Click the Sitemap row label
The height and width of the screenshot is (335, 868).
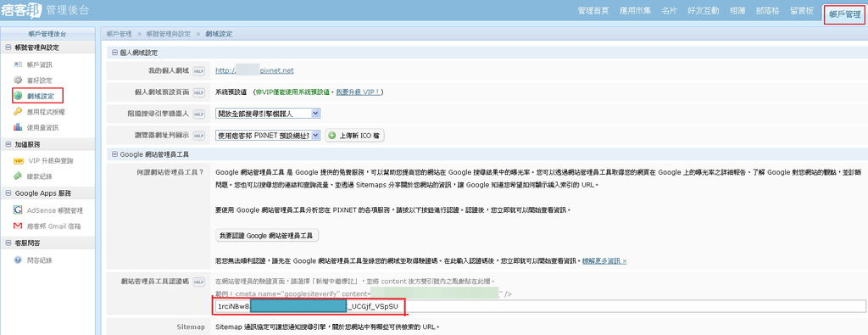[x=191, y=327]
